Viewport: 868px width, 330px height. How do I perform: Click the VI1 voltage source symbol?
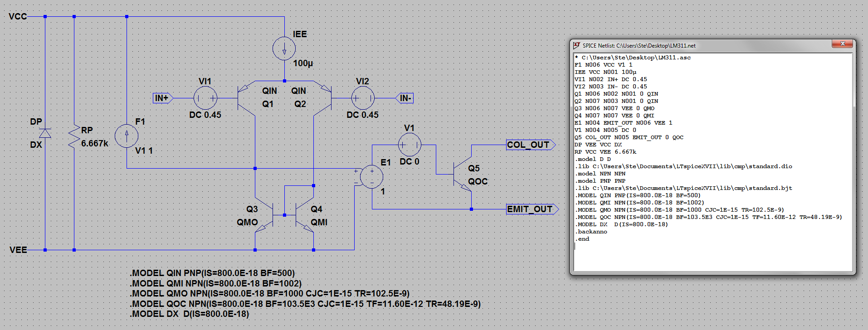point(205,98)
